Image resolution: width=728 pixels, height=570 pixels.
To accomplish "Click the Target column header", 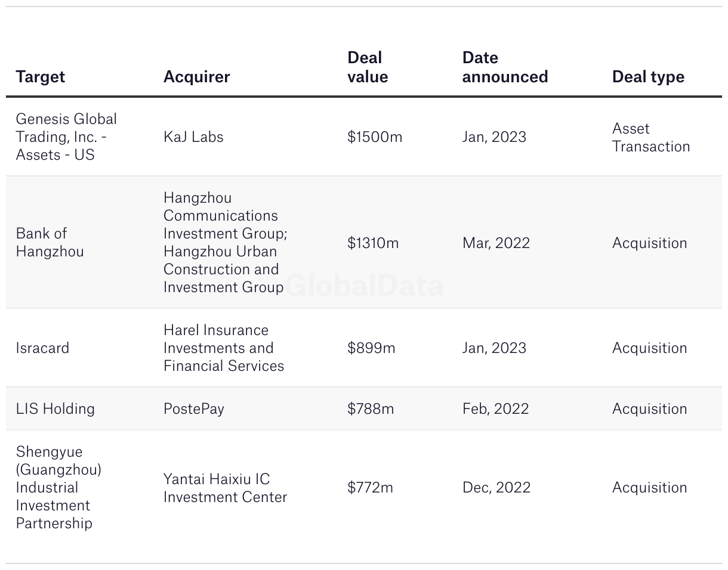I will (x=41, y=77).
